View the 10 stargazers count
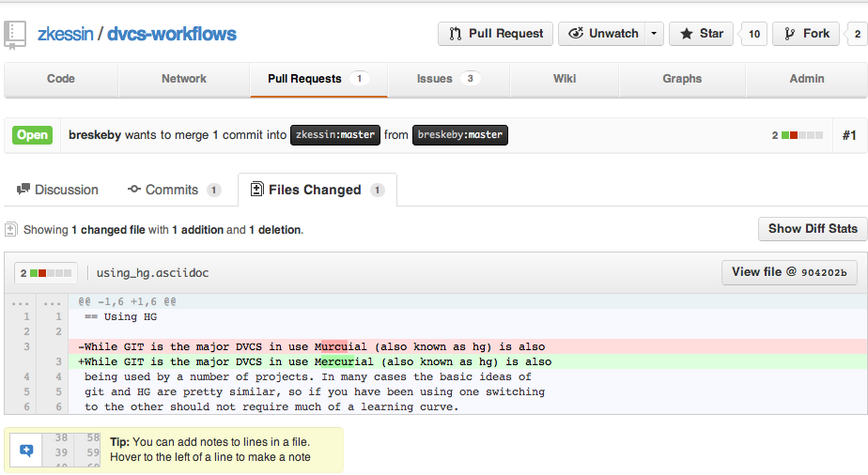The width and height of the screenshot is (868, 475). point(753,34)
